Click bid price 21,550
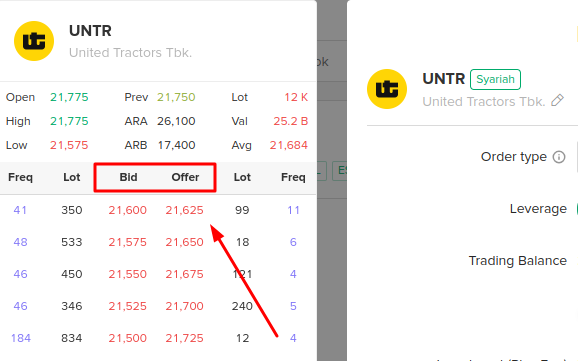The width and height of the screenshot is (578, 361). tap(128, 274)
